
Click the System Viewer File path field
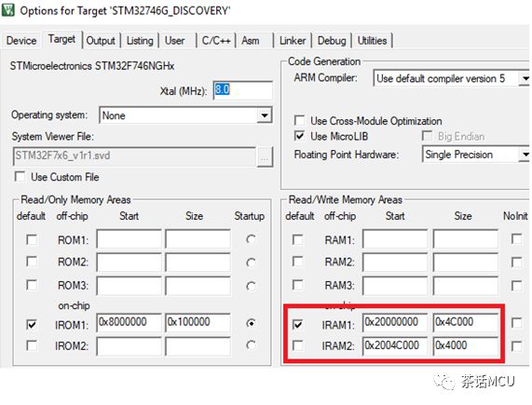coord(134,156)
